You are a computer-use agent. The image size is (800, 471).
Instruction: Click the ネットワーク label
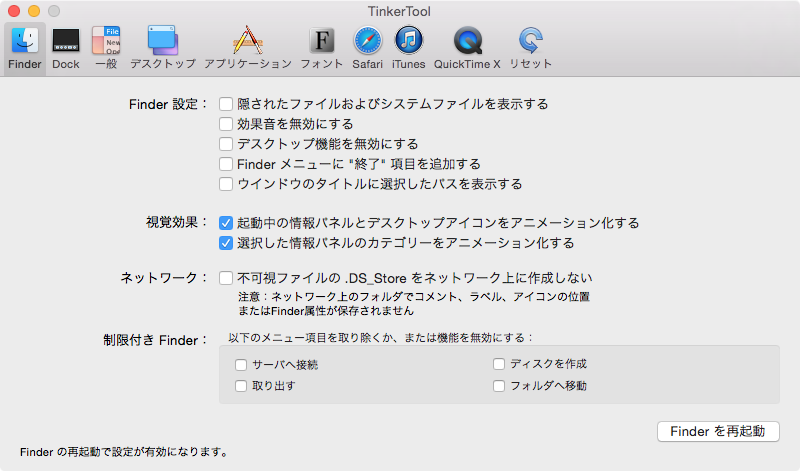(164, 278)
